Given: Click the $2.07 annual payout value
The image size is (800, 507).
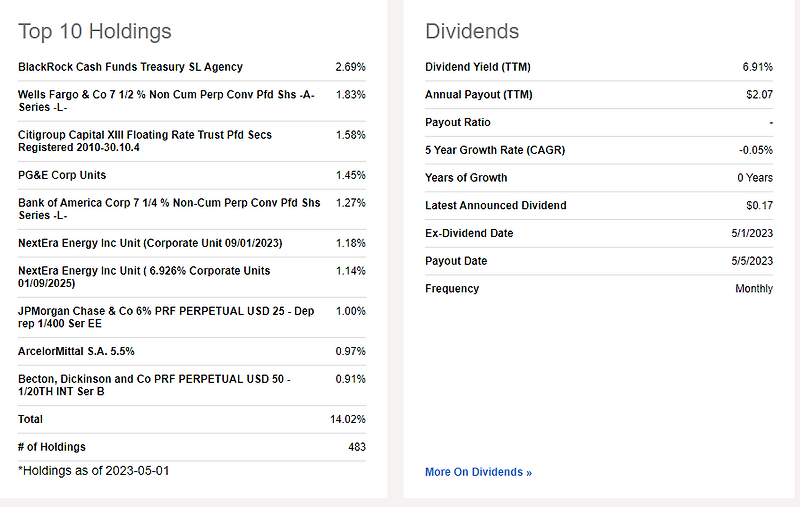Looking at the screenshot, I should tap(759, 95).
